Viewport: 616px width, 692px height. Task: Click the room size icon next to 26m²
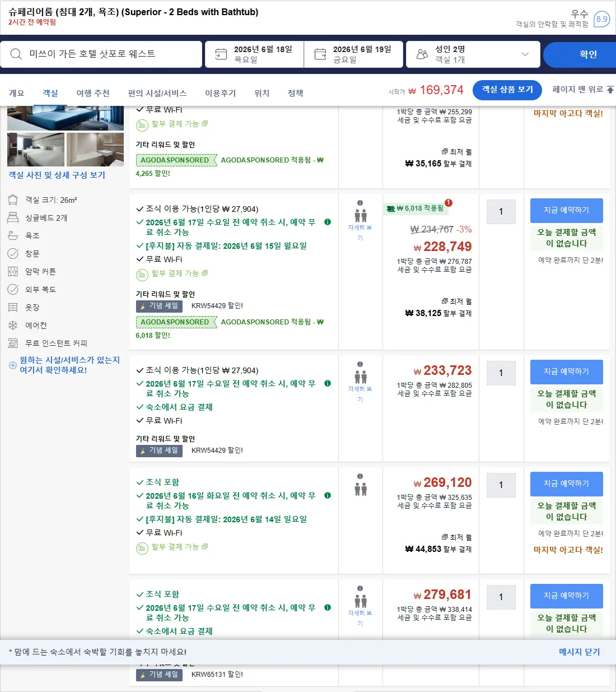click(13, 200)
